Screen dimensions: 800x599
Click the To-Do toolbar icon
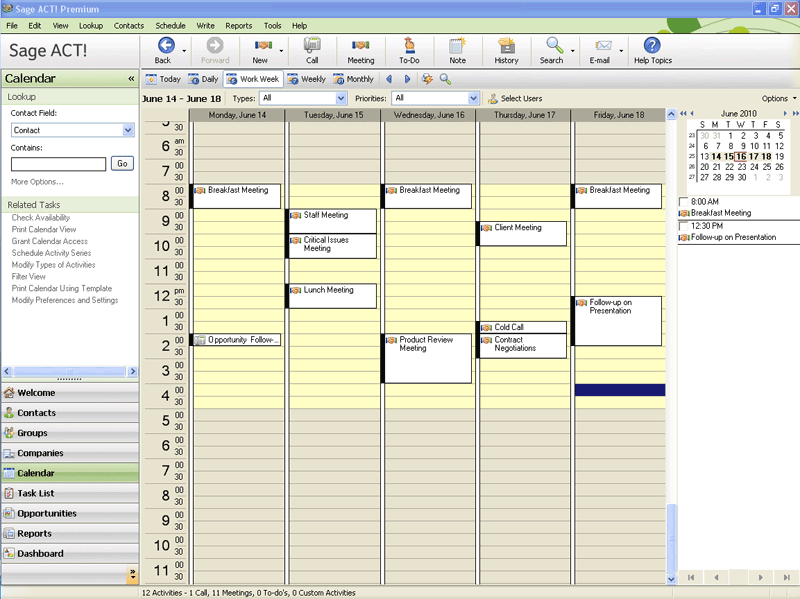[x=408, y=50]
